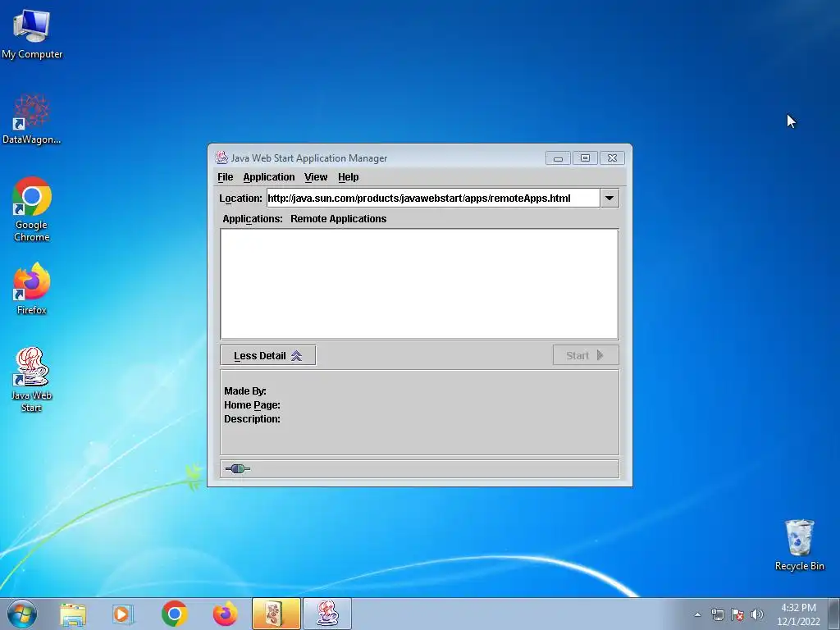Open the Action Center flag icon

click(x=737, y=614)
